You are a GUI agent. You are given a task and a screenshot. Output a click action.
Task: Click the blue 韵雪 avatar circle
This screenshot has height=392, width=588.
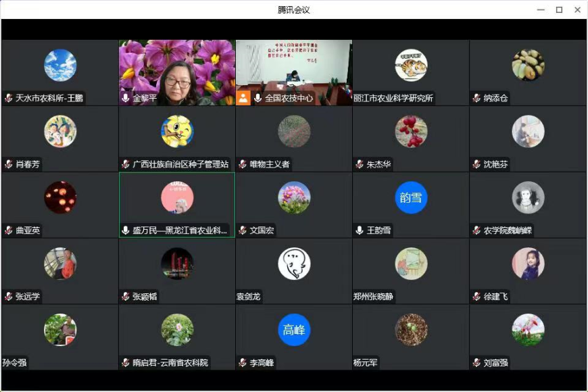tap(411, 197)
